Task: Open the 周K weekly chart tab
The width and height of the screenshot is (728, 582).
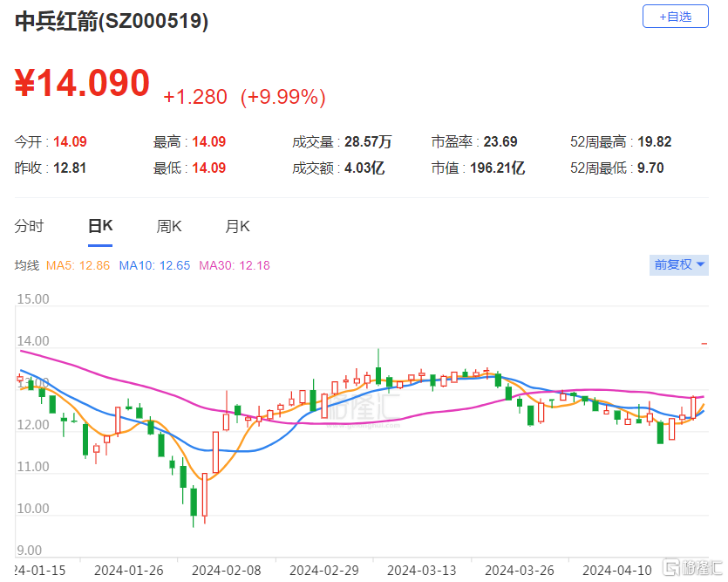Action: point(169,226)
